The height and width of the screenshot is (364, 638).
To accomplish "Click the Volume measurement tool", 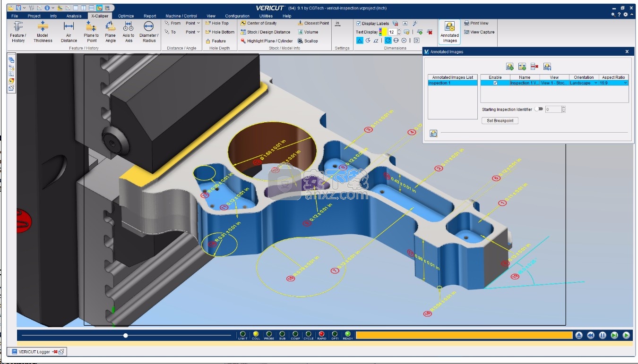I will coord(308,32).
